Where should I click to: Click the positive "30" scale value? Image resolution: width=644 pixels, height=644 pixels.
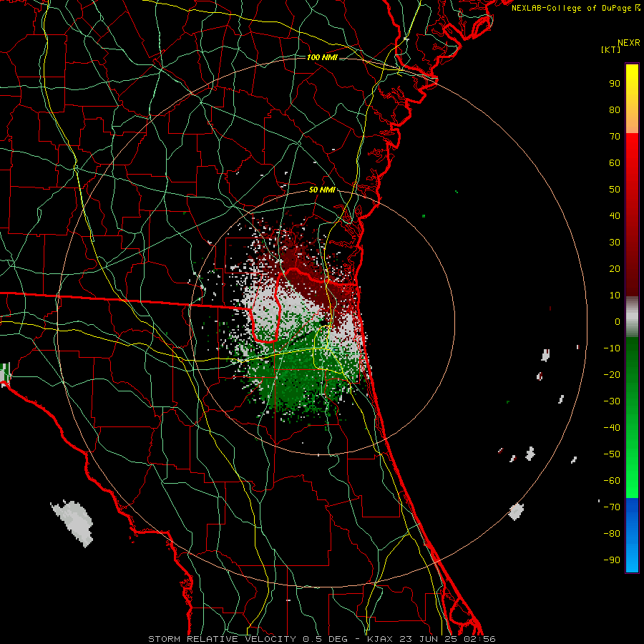(x=615, y=243)
